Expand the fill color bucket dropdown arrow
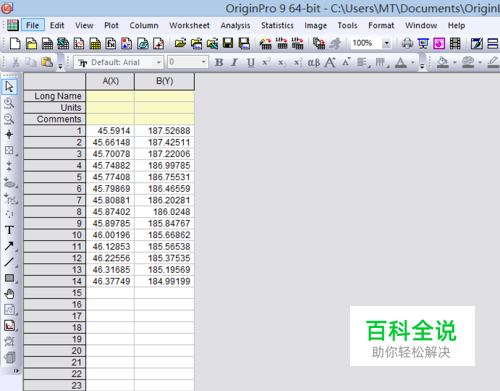 [454, 62]
